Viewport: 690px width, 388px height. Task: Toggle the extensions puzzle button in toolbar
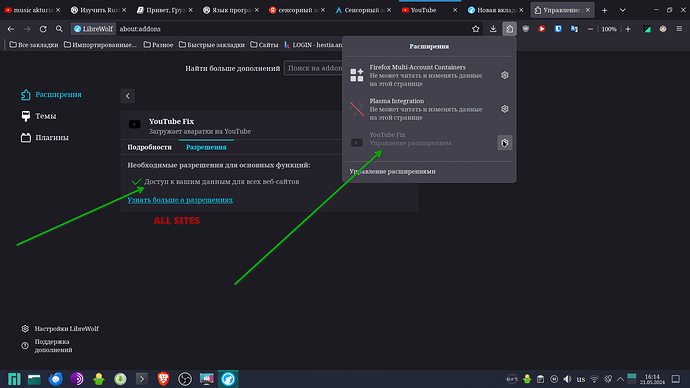tap(510, 29)
